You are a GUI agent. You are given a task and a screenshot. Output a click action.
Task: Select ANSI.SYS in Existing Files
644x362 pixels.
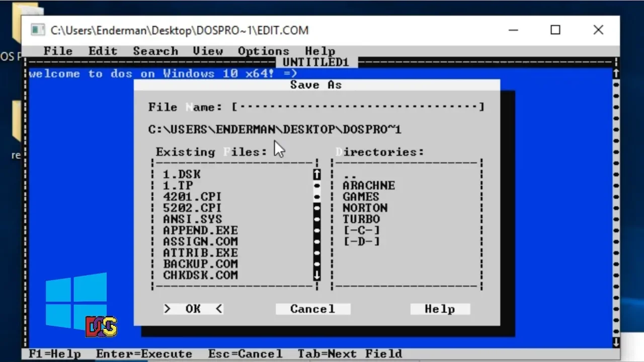pos(192,219)
